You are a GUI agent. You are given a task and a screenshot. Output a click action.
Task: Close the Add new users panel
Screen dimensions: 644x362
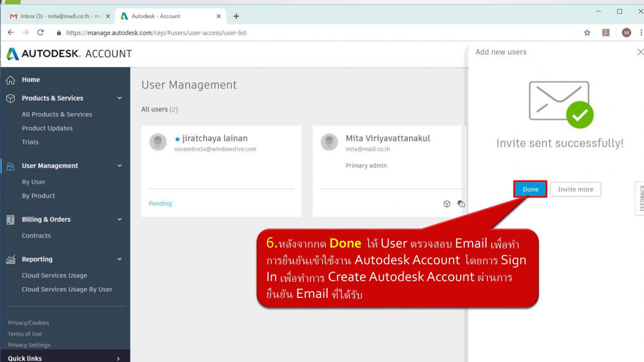(x=640, y=52)
